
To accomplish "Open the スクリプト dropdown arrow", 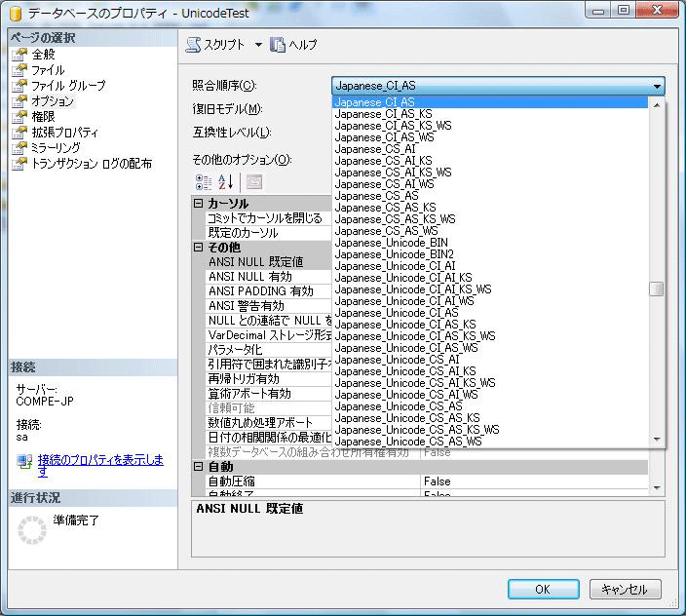I will click(x=258, y=45).
